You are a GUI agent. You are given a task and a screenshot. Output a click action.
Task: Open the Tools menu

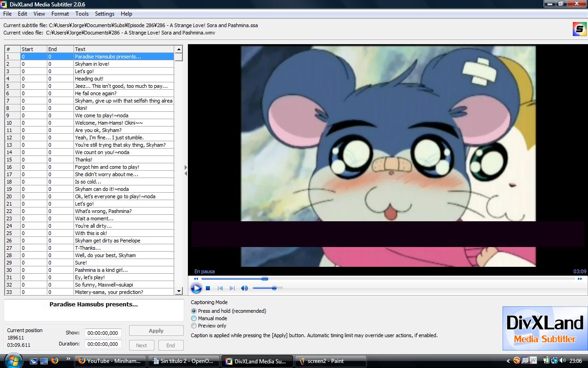(x=82, y=14)
